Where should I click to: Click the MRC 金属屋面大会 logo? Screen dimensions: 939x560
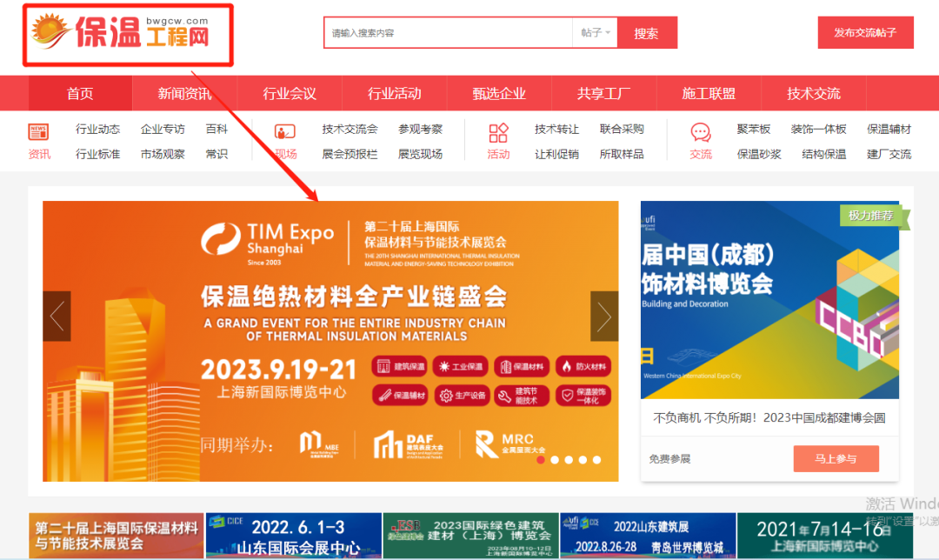click(510, 444)
